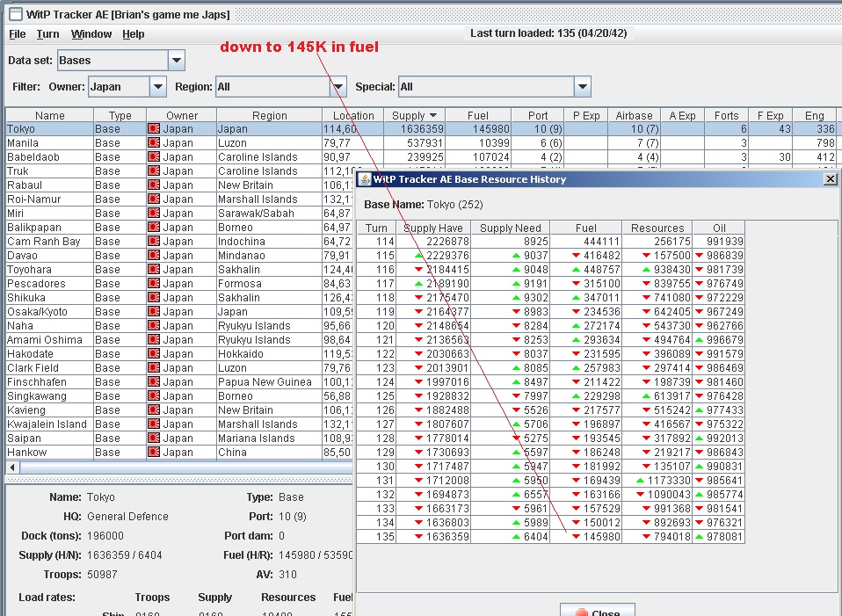
Task: Open the File menu
Action: (x=18, y=34)
